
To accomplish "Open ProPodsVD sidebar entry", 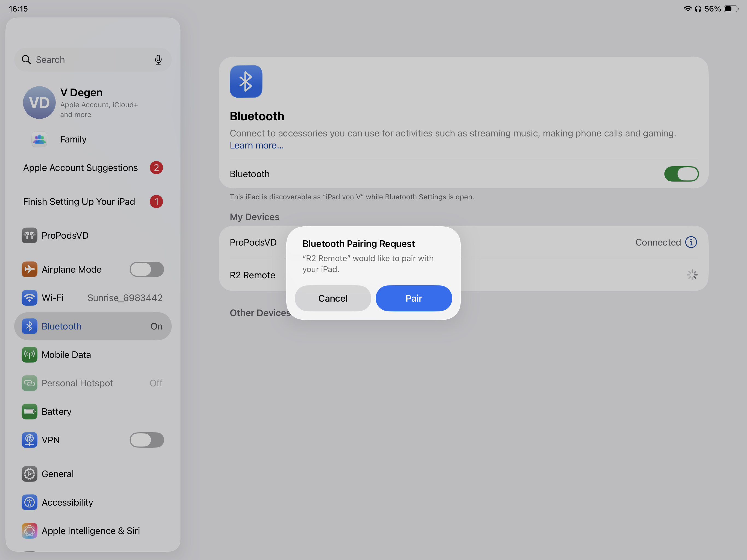I will click(93, 235).
